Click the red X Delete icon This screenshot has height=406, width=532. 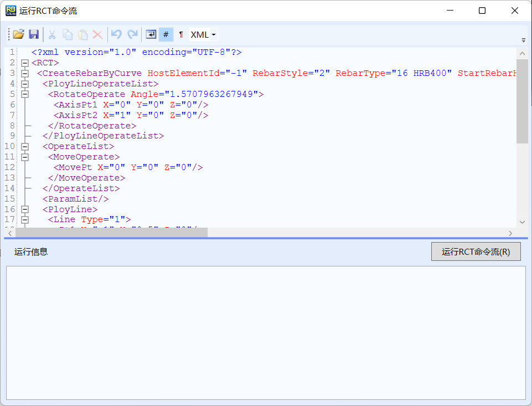(98, 34)
